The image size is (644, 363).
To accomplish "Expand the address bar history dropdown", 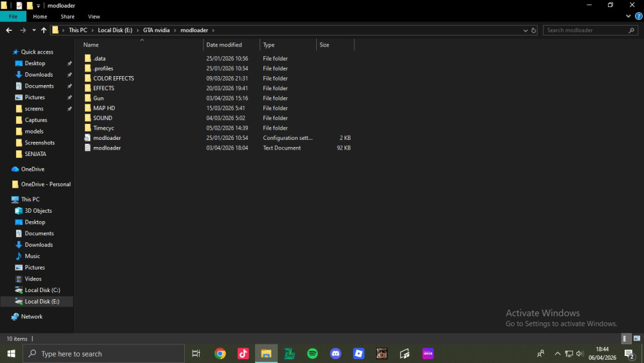I will [526, 30].
